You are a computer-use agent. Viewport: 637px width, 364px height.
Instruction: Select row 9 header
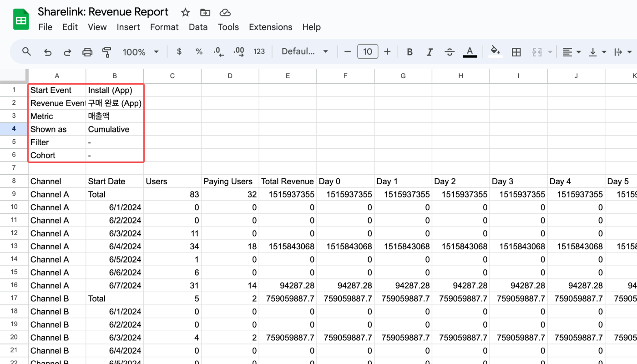coord(14,194)
